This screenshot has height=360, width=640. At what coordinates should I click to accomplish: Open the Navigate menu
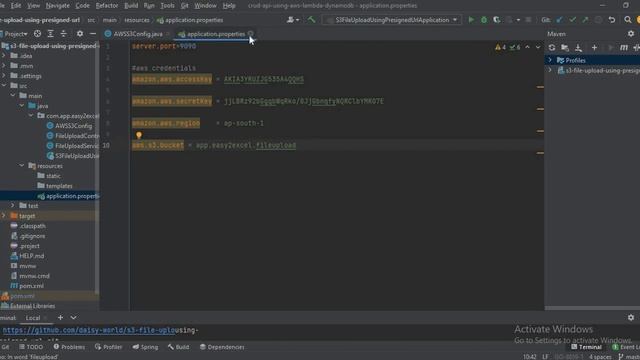click(58, 6)
